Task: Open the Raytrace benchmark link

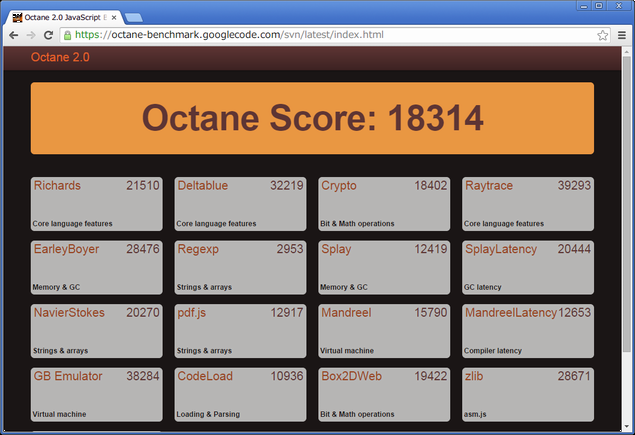Action: pyautogui.click(x=489, y=186)
